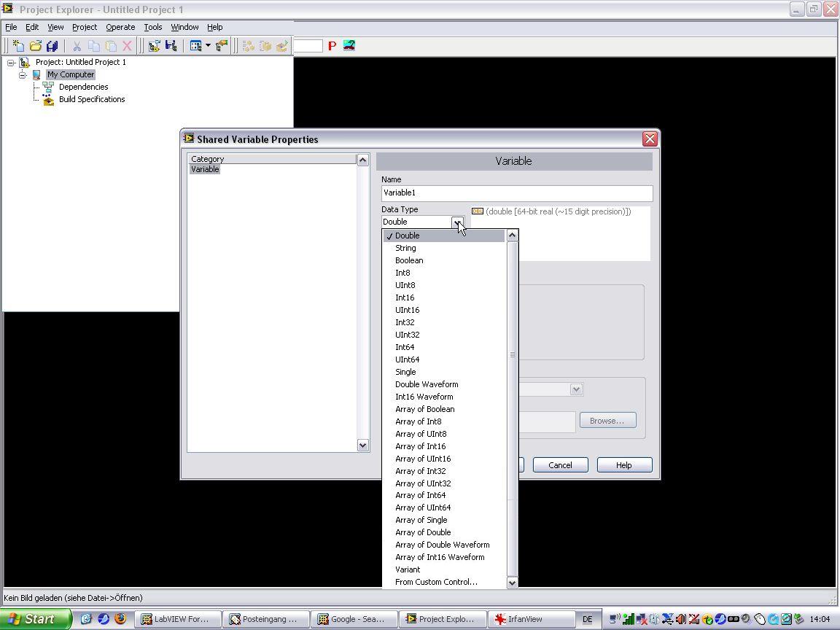The width and height of the screenshot is (840, 630).
Task: Open the grayed dropdown above Browse button
Action: pyautogui.click(x=577, y=389)
